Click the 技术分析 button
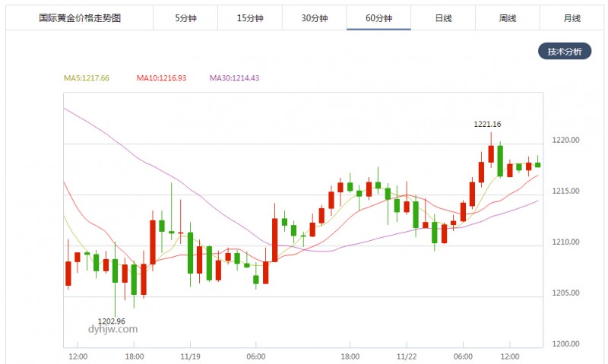The width and height of the screenshot is (608, 364). (565, 51)
